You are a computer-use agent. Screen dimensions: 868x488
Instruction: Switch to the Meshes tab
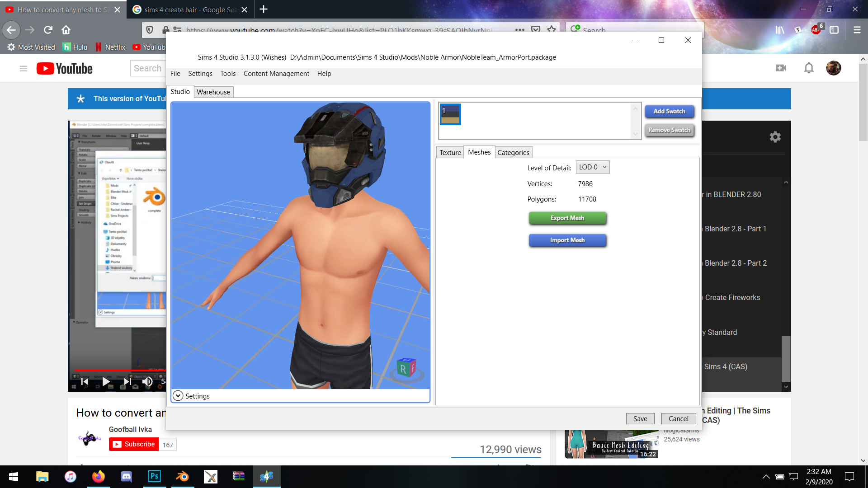479,152
